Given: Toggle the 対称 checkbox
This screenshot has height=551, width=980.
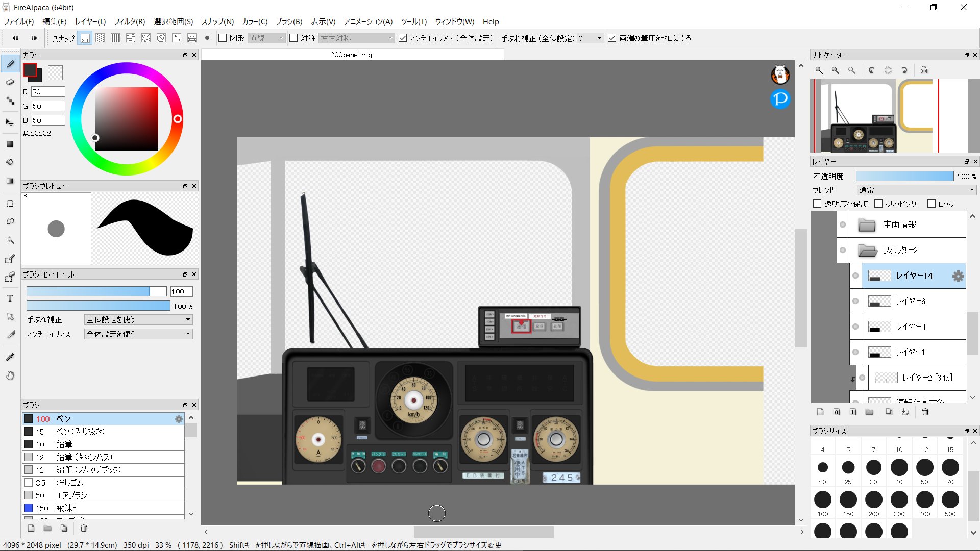Looking at the screenshot, I should click(293, 38).
